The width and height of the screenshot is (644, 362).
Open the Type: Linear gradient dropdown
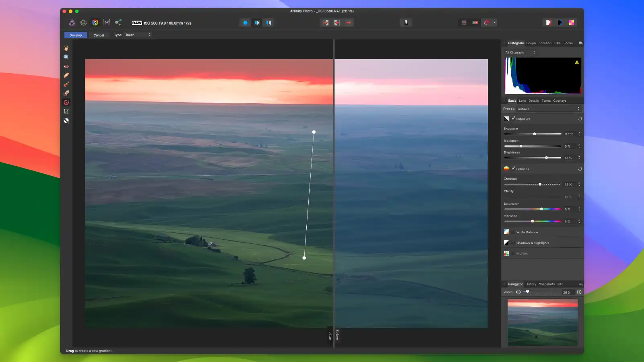point(137,35)
